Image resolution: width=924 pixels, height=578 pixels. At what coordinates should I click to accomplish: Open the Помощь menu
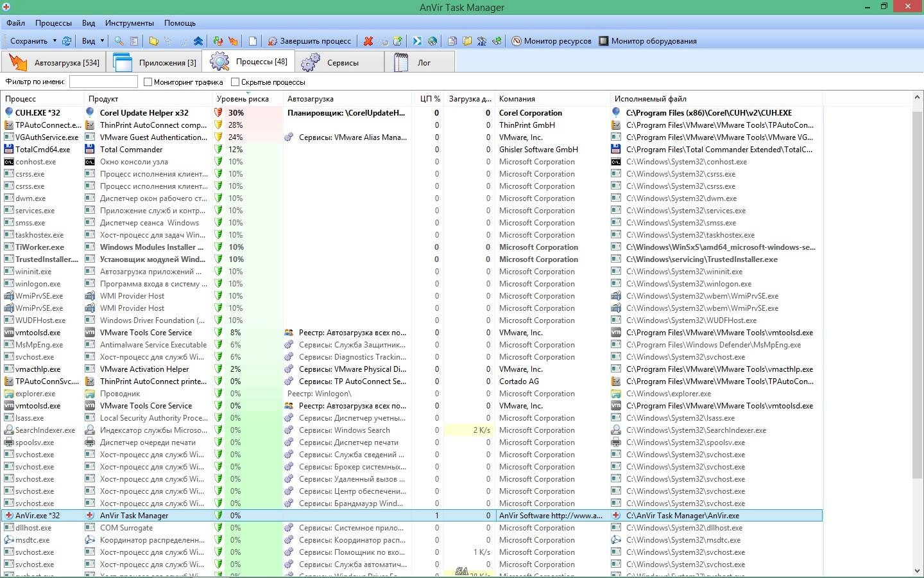point(180,22)
